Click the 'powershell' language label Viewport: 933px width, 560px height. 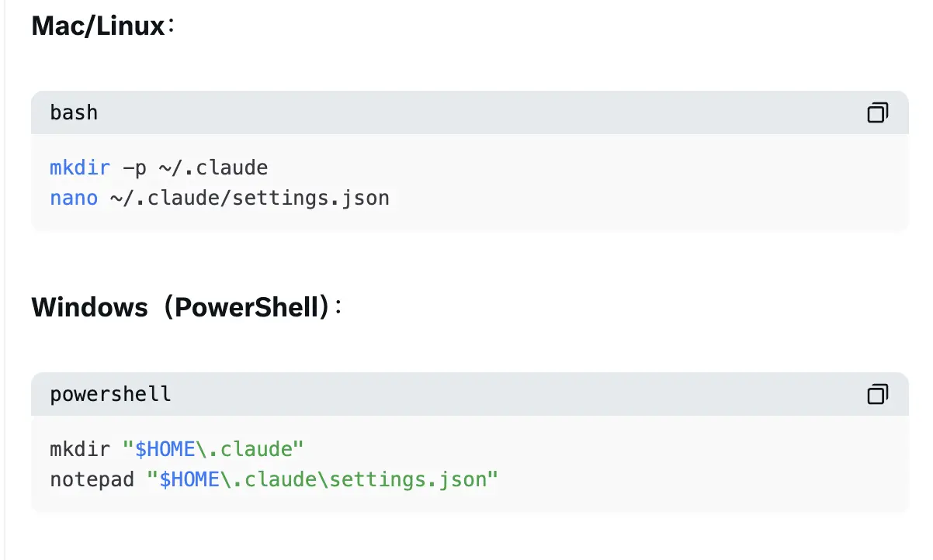click(110, 395)
